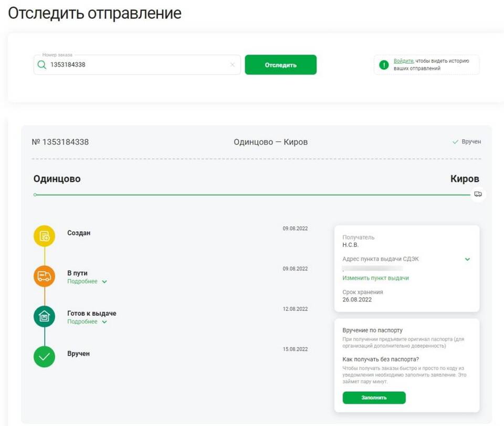504x426 pixels.
Task: Click the green exclamation info icon
Action: pyautogui.click(x=384, y=65)
